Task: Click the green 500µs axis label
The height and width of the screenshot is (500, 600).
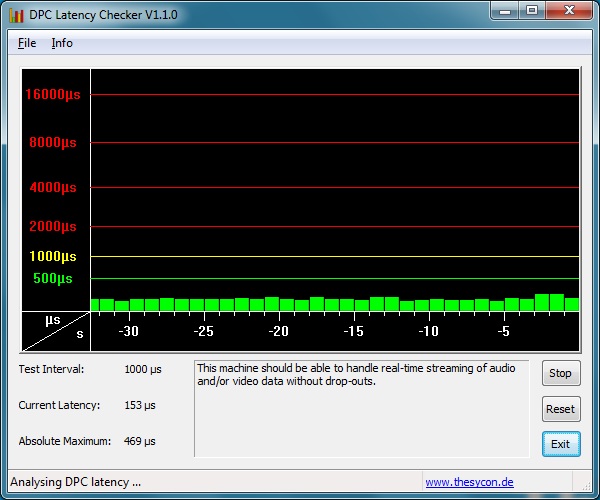Action: tap(53, 279)
